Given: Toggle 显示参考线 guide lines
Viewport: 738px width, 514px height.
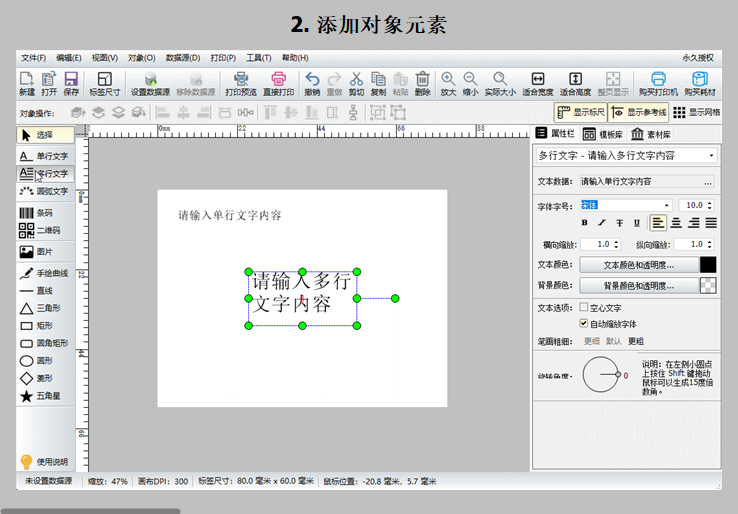Looking at the screenshot, I should (638, 112).
